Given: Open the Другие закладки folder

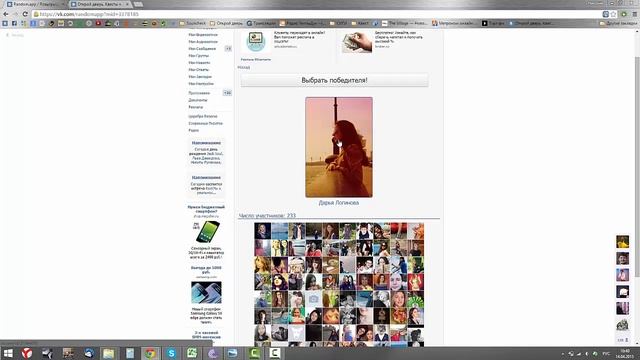Looking at the screenshot, I should 618,24.
